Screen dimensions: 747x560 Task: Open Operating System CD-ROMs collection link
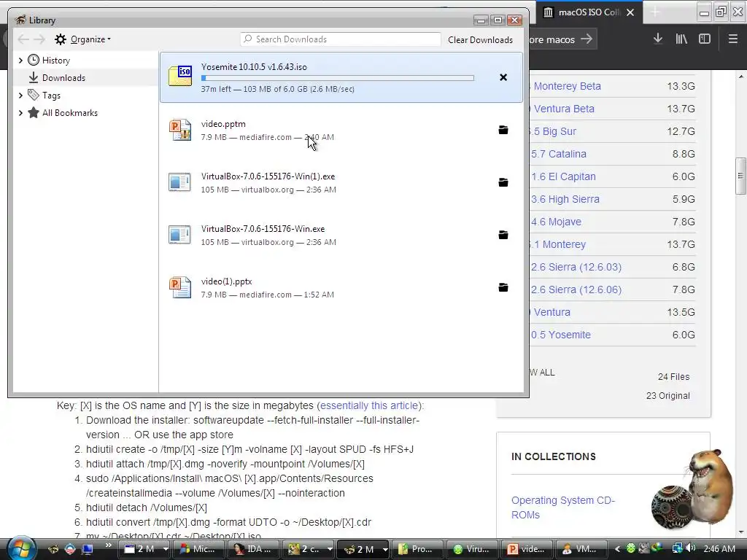pyautogui.click(x=563, y=507)
